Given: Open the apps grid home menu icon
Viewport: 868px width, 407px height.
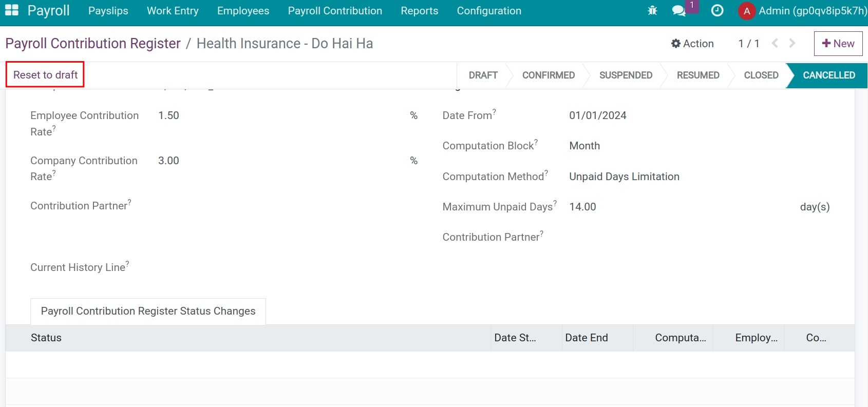Looking at the screenshot, I should point(11,10).
